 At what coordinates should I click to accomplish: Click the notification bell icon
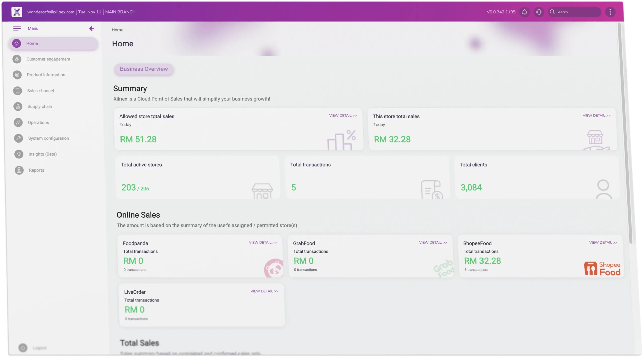point(525,12)
